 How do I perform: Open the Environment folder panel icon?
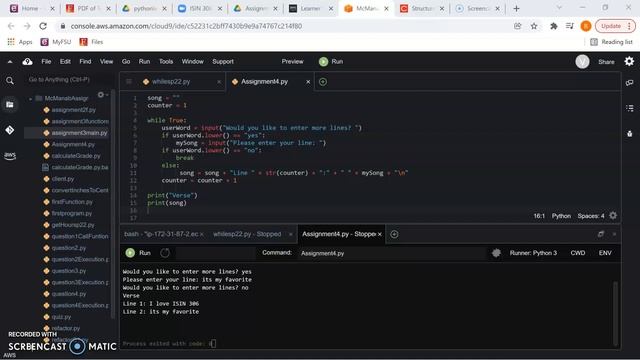10,105
